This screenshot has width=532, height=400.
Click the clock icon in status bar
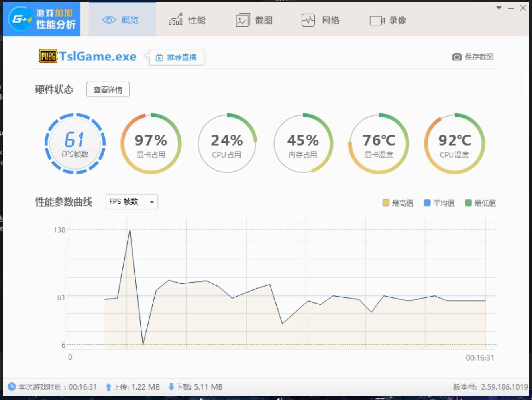[x=12, y=386]
